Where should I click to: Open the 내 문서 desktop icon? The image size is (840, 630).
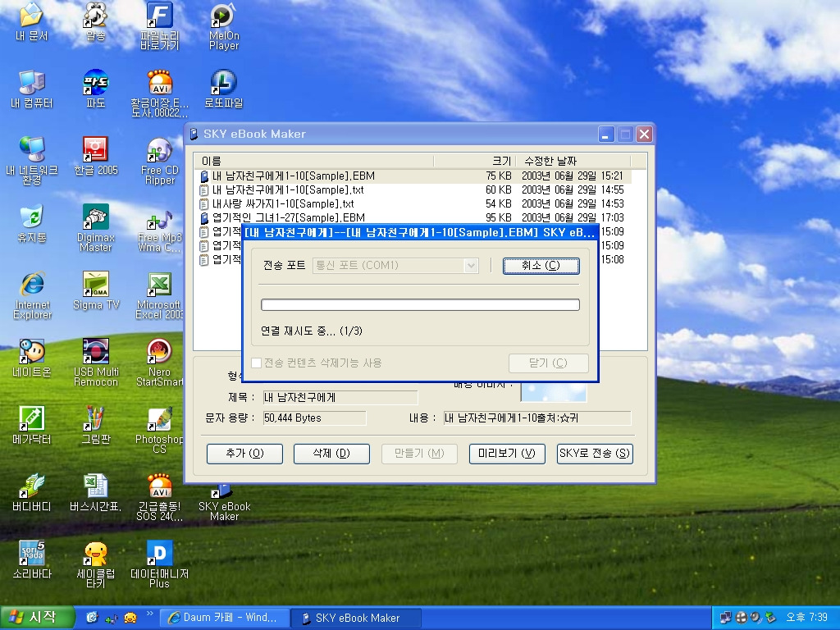[32, 21]
